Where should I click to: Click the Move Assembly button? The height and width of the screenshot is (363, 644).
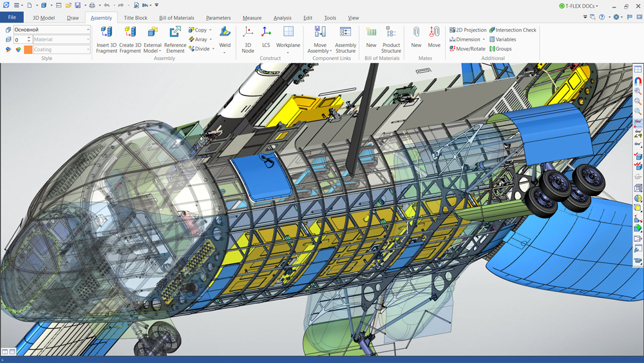320,39
